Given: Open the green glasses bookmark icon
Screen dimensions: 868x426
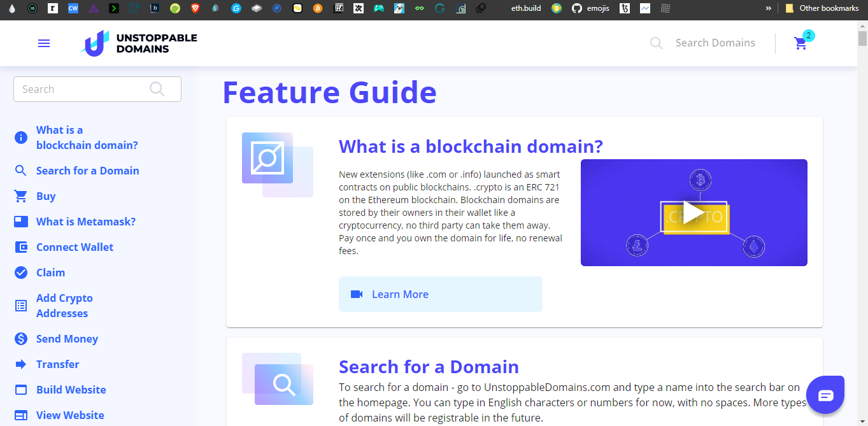Looking at the screenshot, I should point(419,8).
